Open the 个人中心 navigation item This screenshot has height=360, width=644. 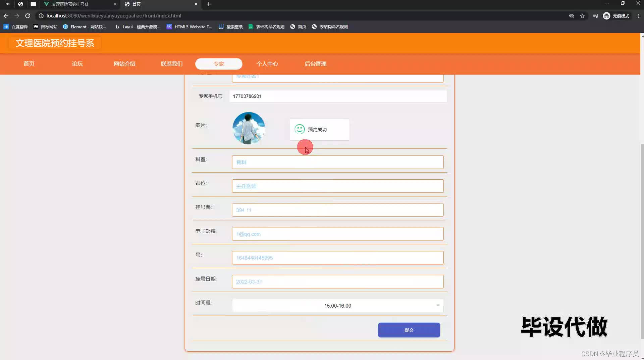(267, 64)
